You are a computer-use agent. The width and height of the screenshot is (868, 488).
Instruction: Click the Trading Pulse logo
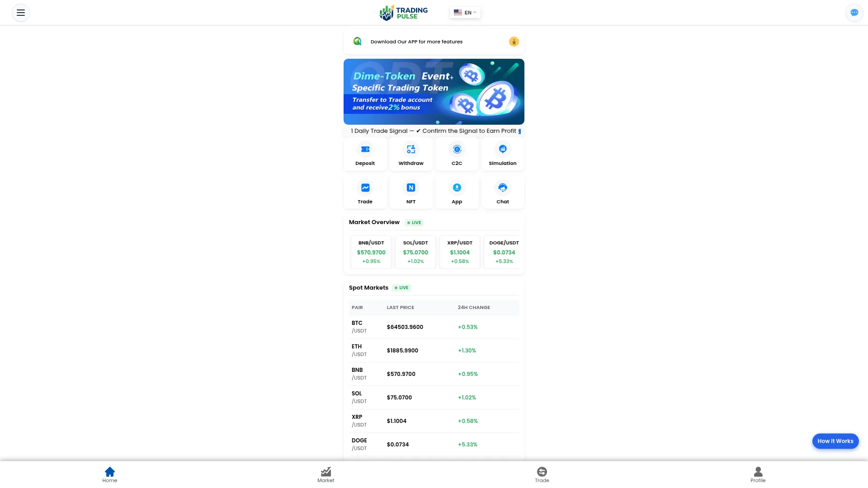pyautogui.click(x=403, y=13)
